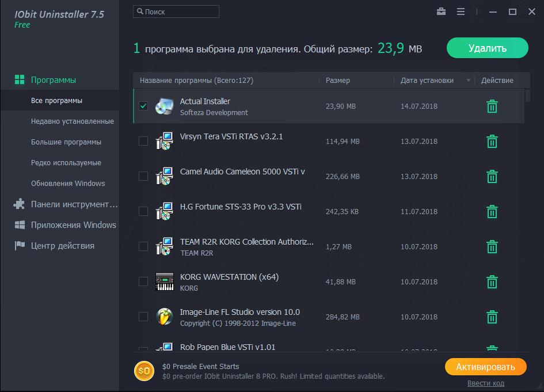Click Copyright (C) 1998-2012 Image-Line text
544x392 pixels.
tap(238, 324)
